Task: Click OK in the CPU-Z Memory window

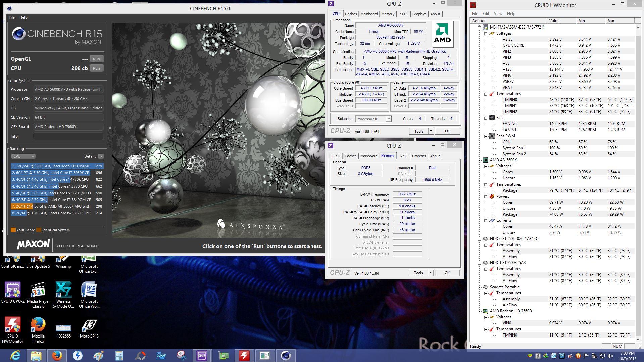Action: (447, 273)
